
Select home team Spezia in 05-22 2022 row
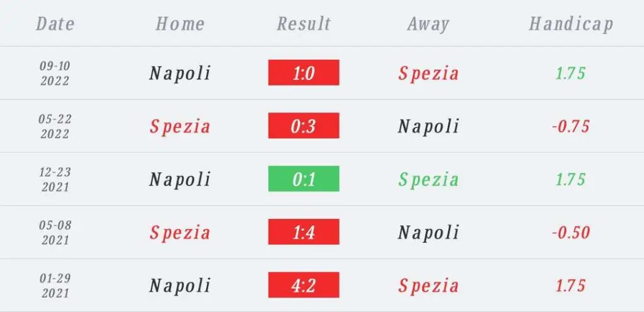[x=180, y=126]
